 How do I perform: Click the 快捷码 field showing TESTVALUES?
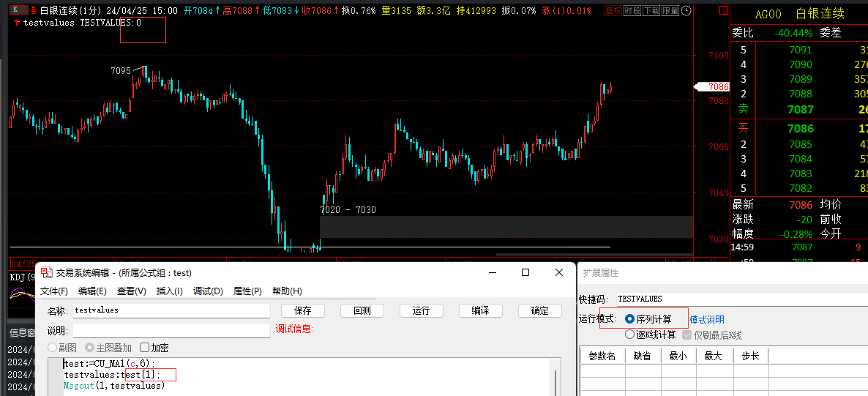[x=742, y=299]
